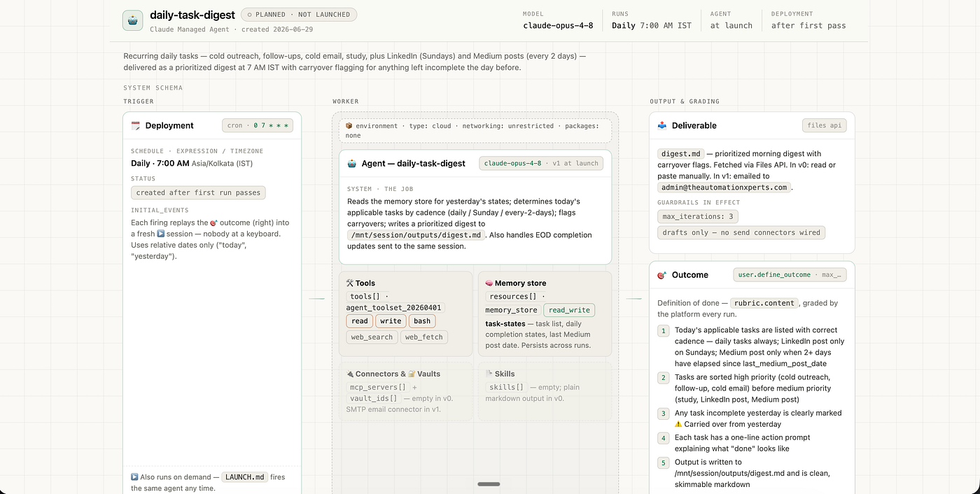Click the daily-task-digest page title
The width and height of the screenshot is (980, 494).
192,15
